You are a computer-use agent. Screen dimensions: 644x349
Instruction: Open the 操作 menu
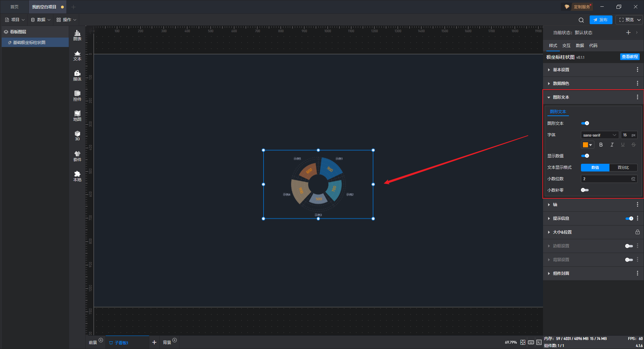click(66, 20)
